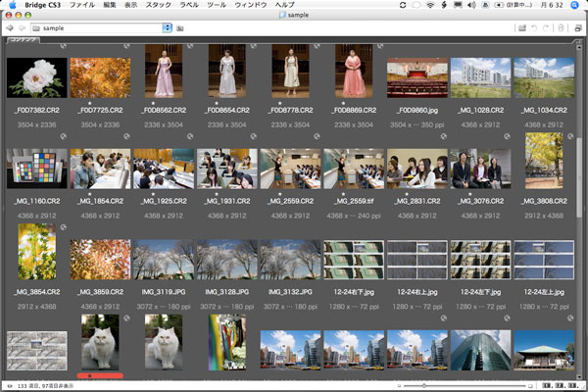
Task: Delete the selected item with the trash icon
Action: pyautogui.click(x=561, y=28)
